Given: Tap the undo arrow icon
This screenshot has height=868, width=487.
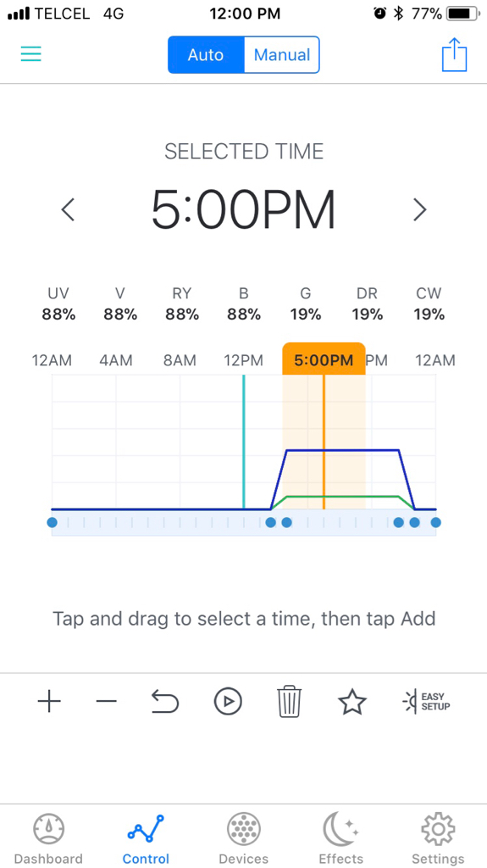Looking at the screenshot, I should (165, 702).
